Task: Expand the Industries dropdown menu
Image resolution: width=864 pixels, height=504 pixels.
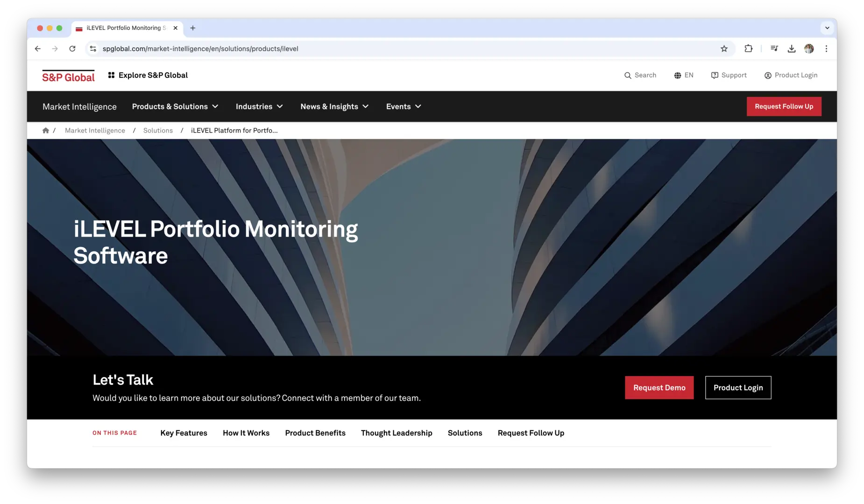Action: point(259,106)
